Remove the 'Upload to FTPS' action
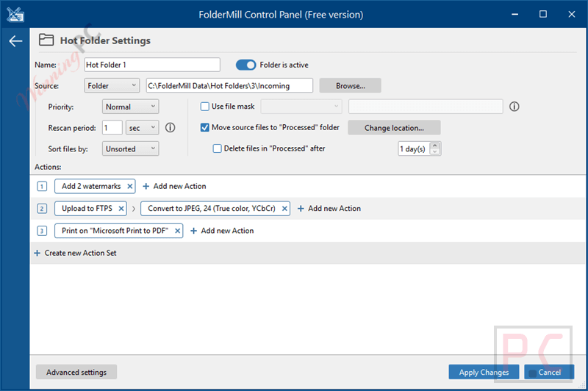This screenshot has height=391, width=588. click(x=121, y=209)
